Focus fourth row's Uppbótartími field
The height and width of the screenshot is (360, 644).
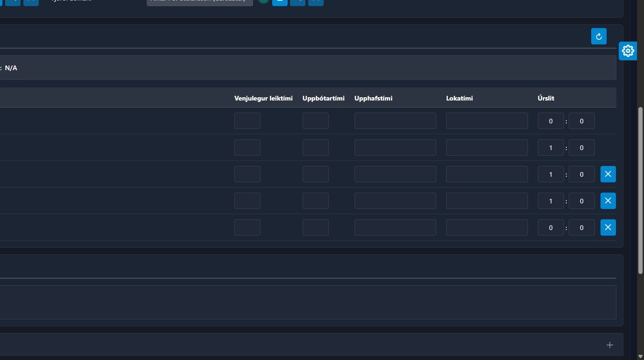(x=316, y=201)
